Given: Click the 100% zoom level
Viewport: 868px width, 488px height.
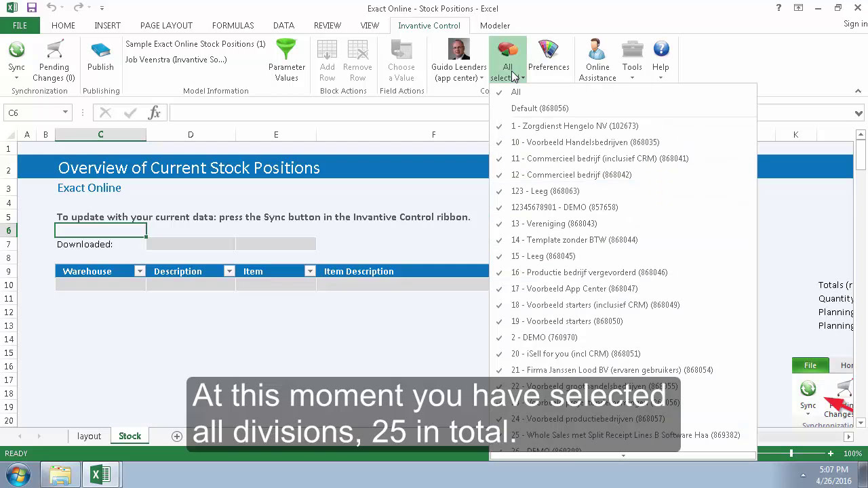Looking at the screenshot, I should [853, 453].
